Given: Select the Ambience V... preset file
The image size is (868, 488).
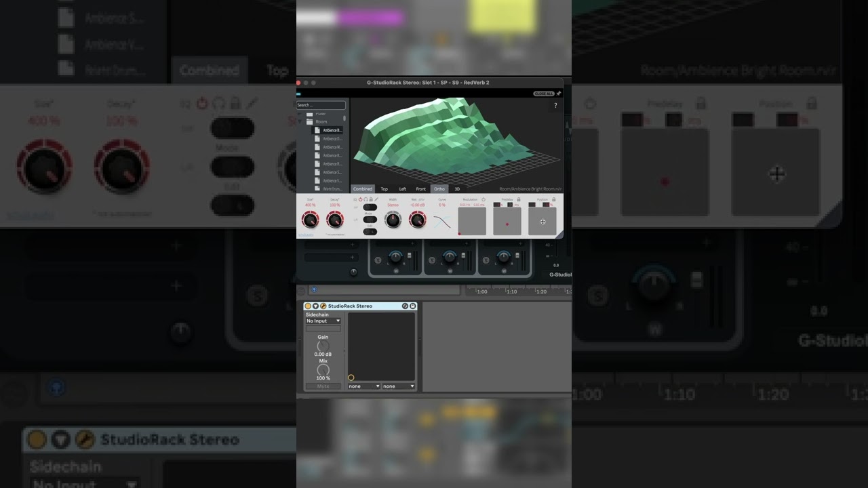Looking at the screenshot, I should coord(328,181).
